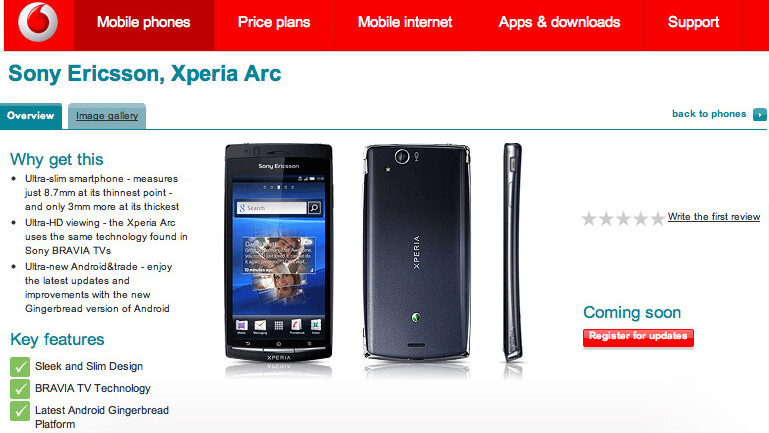The height and width of the screenshot is (433, 769).
Task: Click the Vodafone logo icon
Action: (38, 22)
